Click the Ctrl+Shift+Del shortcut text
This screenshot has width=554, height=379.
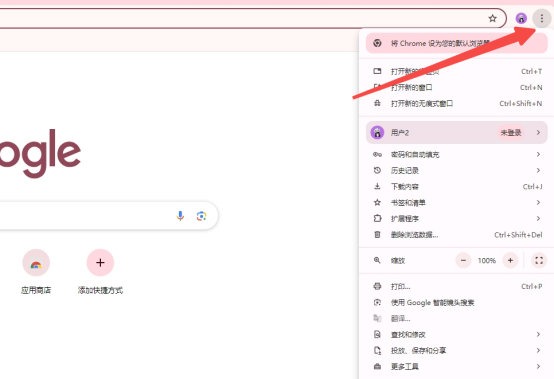(x=518, y=235)
